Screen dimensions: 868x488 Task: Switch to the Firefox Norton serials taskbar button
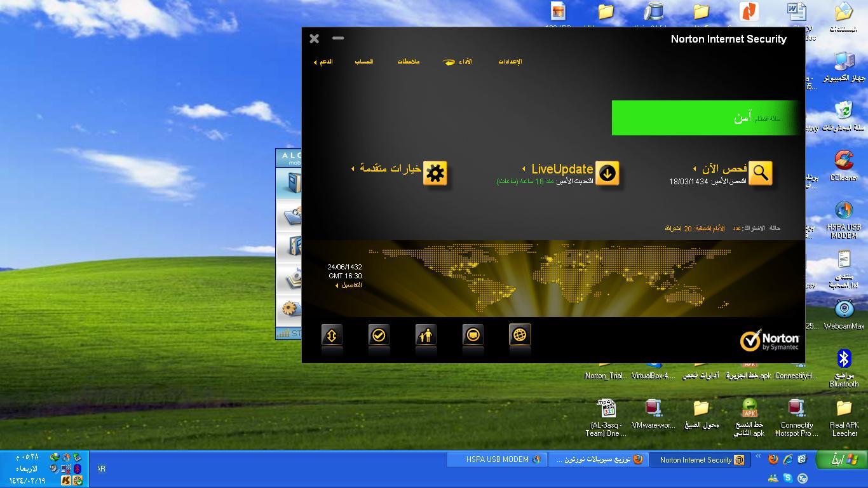[598, 459]
